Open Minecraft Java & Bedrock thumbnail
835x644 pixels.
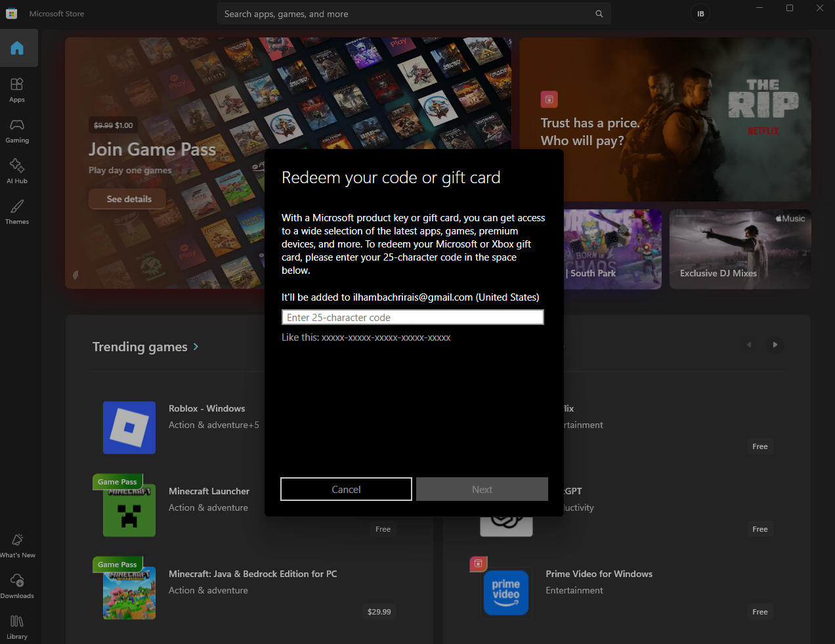129,593
